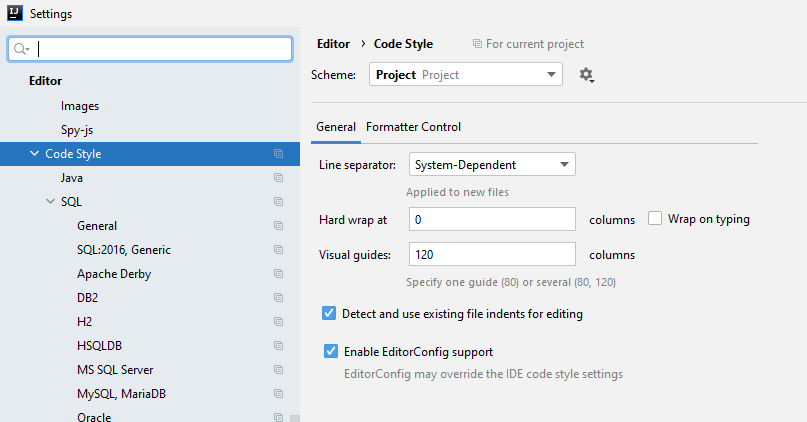Viewport: 807px width, 422px height.
Task: Open the Scheme dropdown showing Project
Action: click(x=466, y=75)
